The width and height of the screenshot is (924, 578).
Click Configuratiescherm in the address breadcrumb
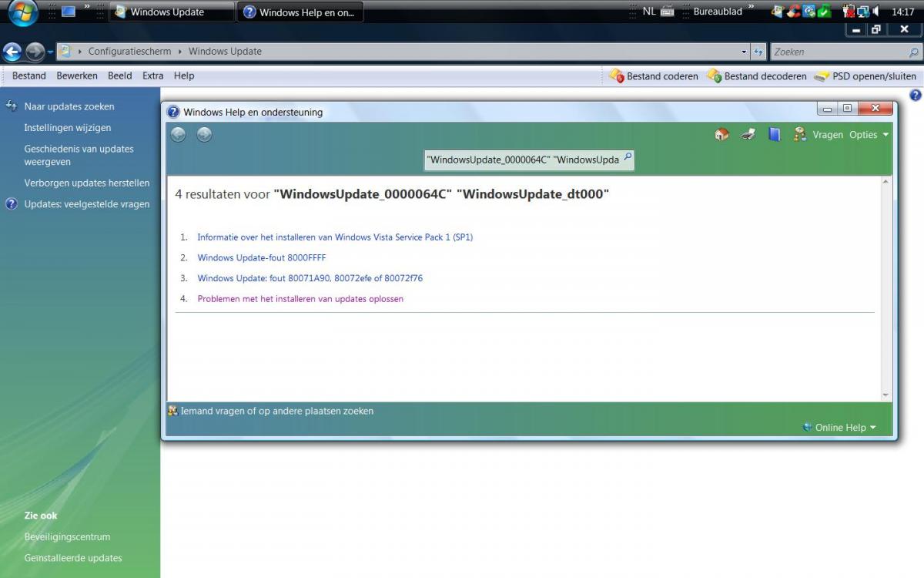(129, 52)
